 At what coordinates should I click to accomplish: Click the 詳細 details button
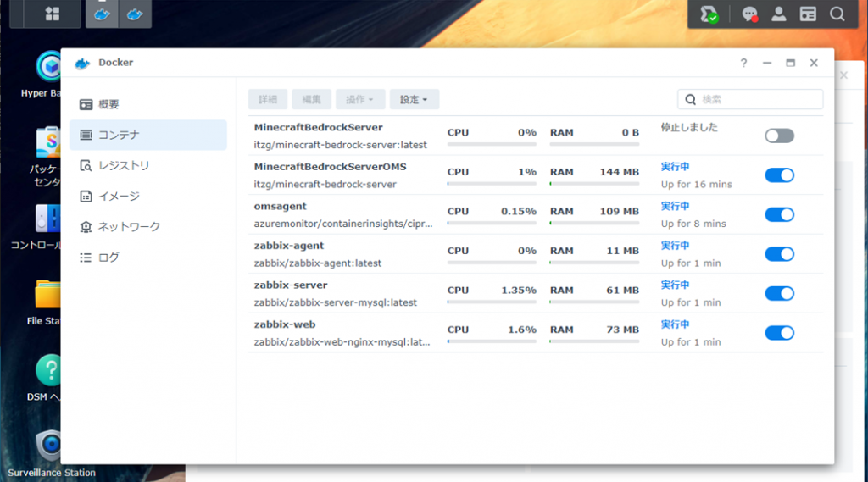pos(268,100)
